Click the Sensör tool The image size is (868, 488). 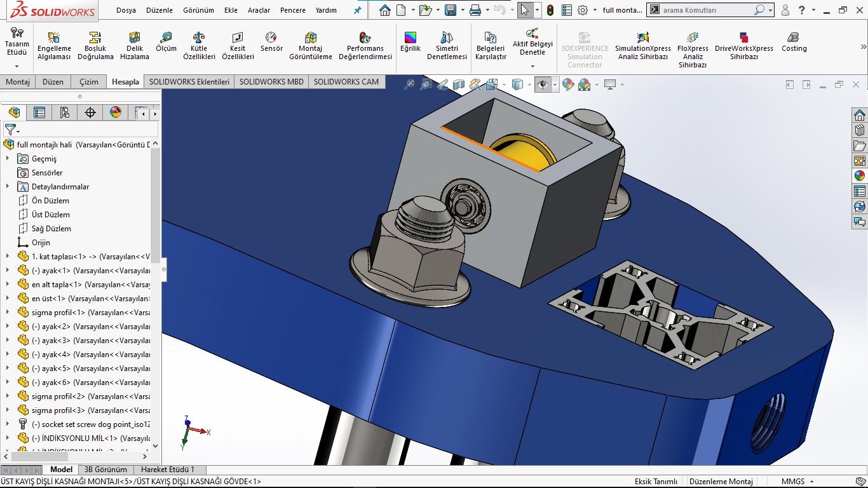[271, 42]
